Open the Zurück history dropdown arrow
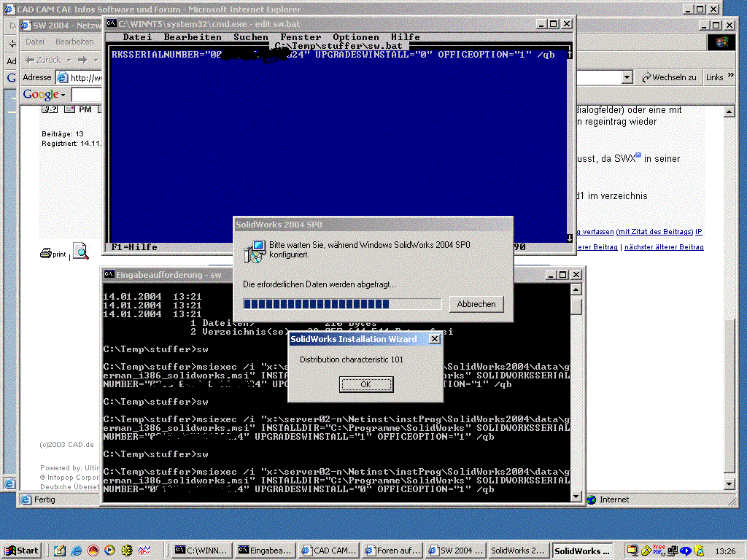The image size is (747, 560). click(69, 60)
